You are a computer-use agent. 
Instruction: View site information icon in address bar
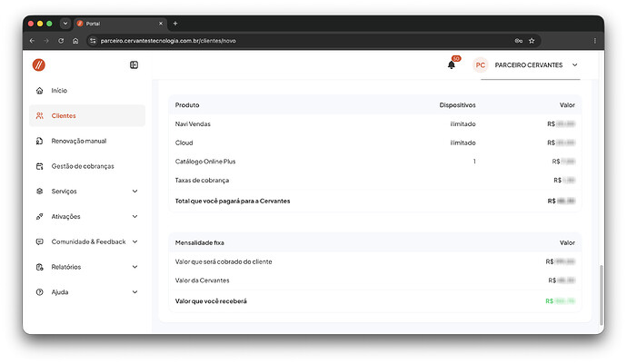click(x=93, y=41)
